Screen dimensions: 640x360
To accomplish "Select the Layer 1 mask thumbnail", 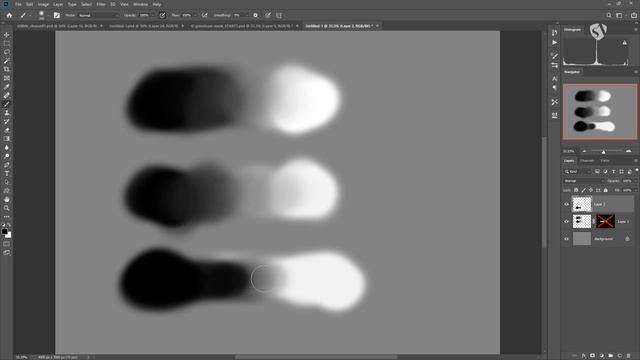I will coord(605,222).
